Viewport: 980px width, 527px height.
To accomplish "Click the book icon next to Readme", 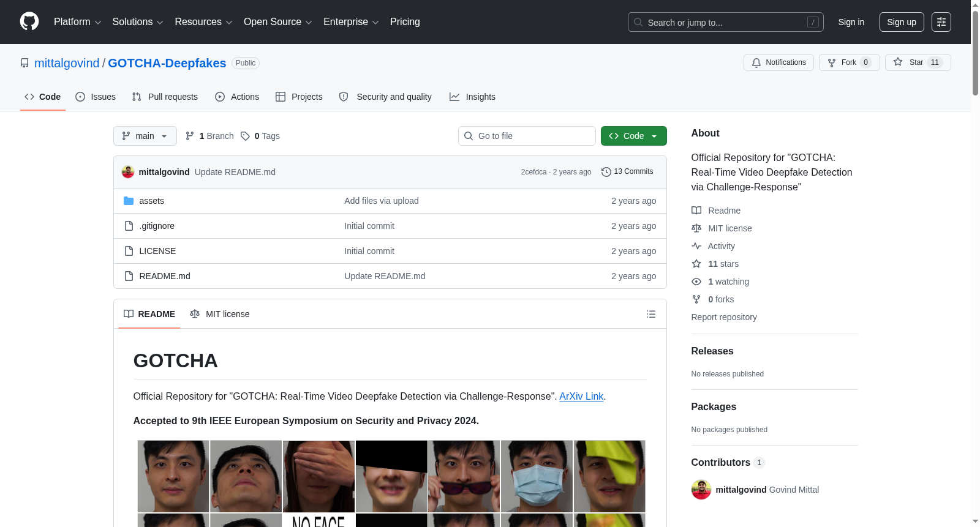I will [696, 211].
